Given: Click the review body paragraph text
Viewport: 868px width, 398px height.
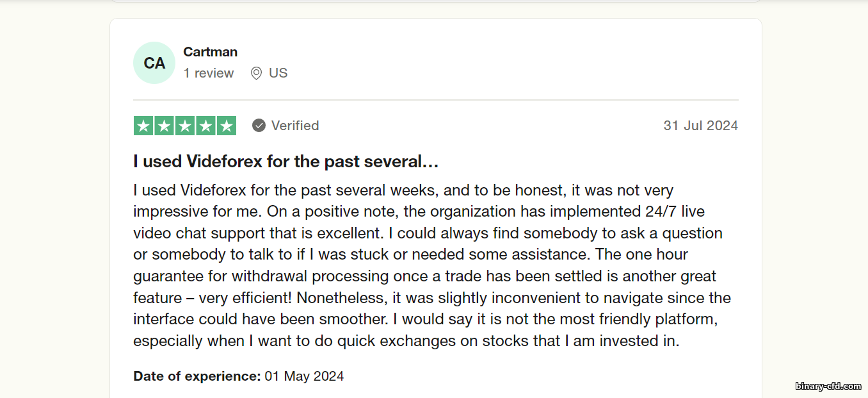Looking at the screenshot, I should coord(432,265).
